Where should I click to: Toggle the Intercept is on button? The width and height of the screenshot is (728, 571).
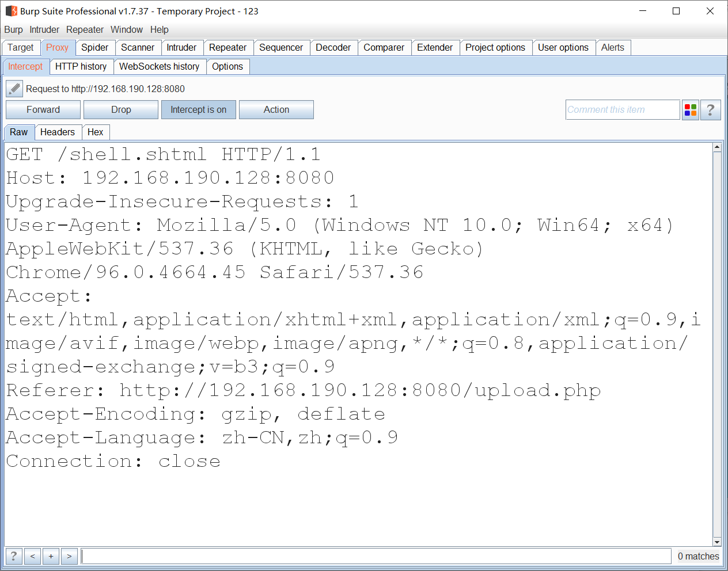click(x=199, y=110)
